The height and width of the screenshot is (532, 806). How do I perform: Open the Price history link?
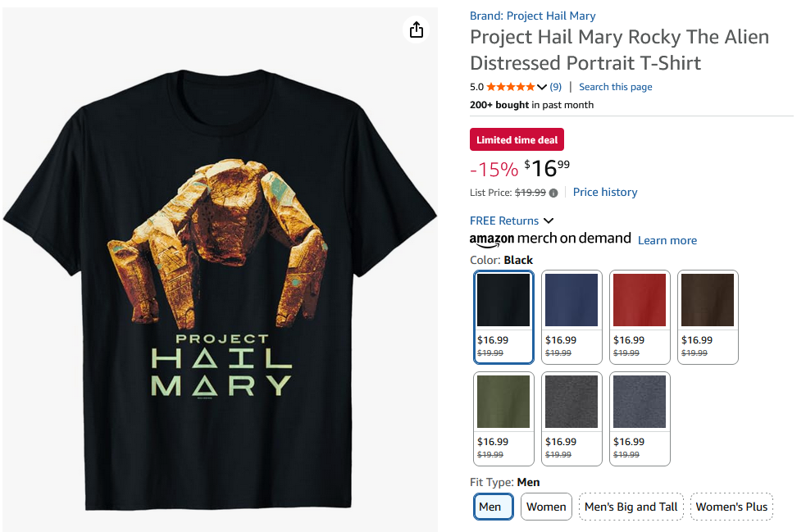[x=605, y=192]
